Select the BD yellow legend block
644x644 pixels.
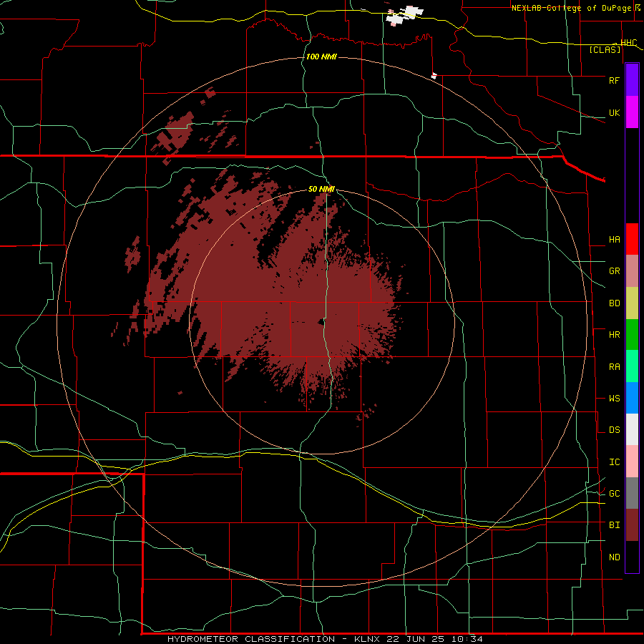(x=632, y=303)
